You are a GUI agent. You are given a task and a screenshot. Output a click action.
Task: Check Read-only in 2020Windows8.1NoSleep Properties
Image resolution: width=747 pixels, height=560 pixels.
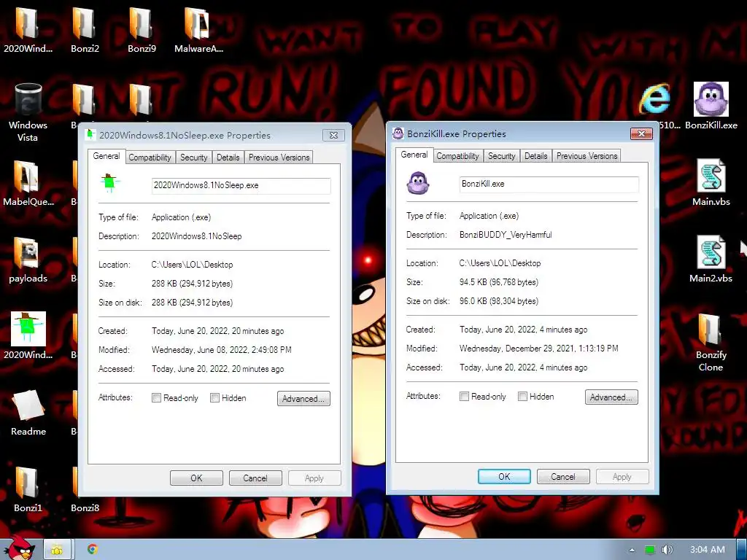point(156,398)
